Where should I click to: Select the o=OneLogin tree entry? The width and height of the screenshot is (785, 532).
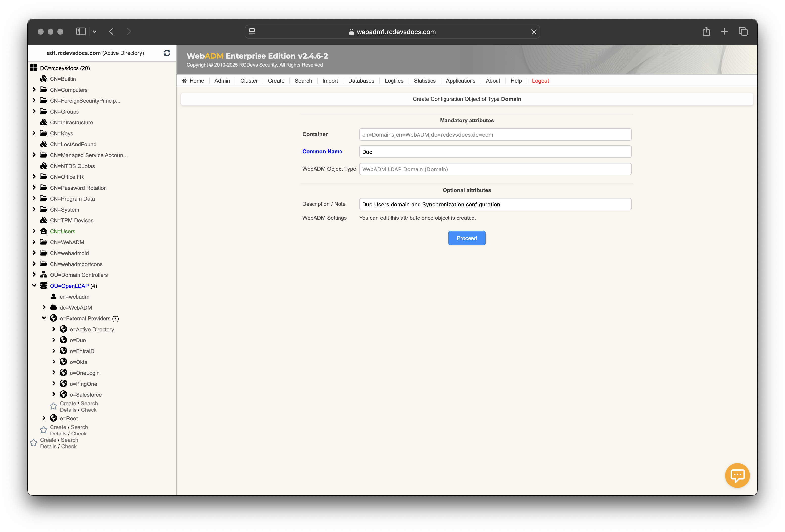pos(84,373)
